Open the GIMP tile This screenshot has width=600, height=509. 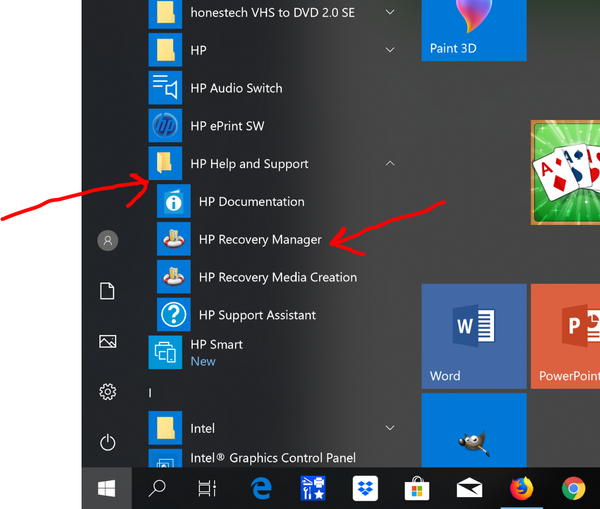[474, 430]
